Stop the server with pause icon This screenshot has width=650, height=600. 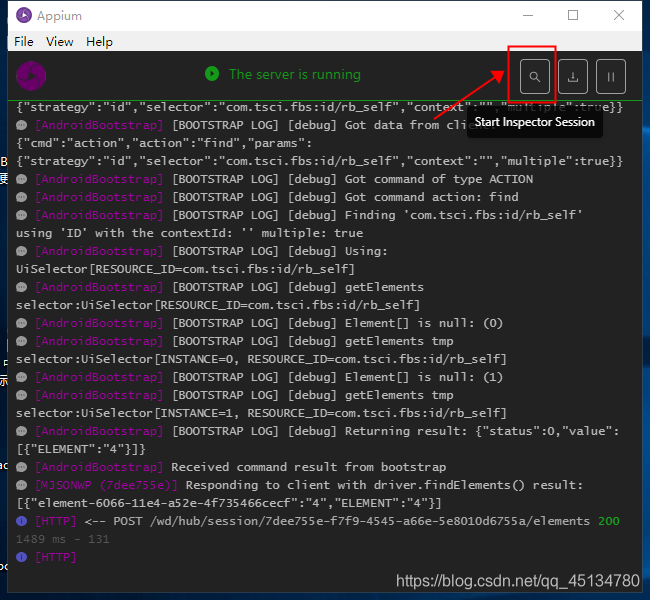click(x=611, y=77)
